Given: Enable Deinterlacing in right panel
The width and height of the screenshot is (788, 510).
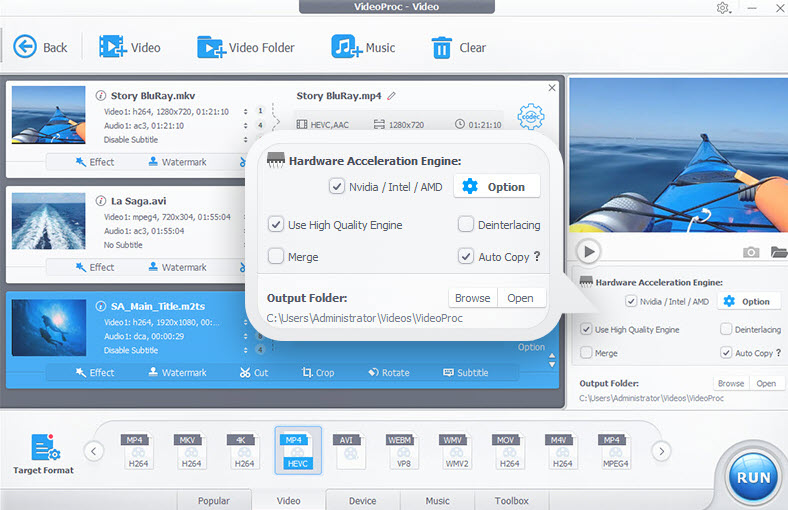Looking at the screenshot, I should point(726,329).
